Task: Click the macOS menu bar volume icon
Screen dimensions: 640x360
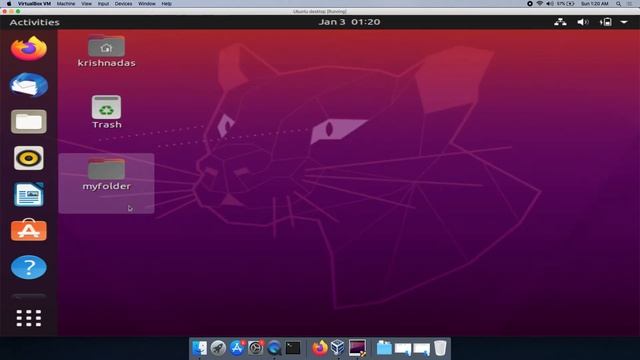Action: [550, 4]
